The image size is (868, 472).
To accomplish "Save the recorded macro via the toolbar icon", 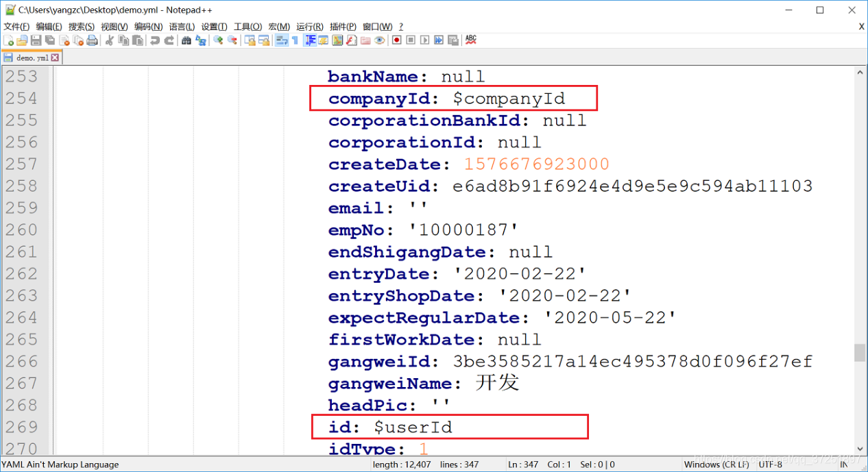I will coord(453,40).
